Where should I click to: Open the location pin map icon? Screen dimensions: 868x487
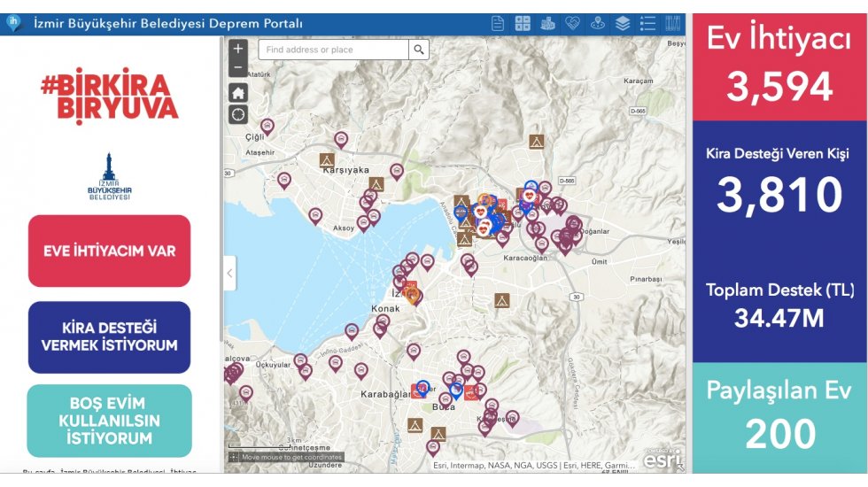pyautogui.click(x=597, y=23)
